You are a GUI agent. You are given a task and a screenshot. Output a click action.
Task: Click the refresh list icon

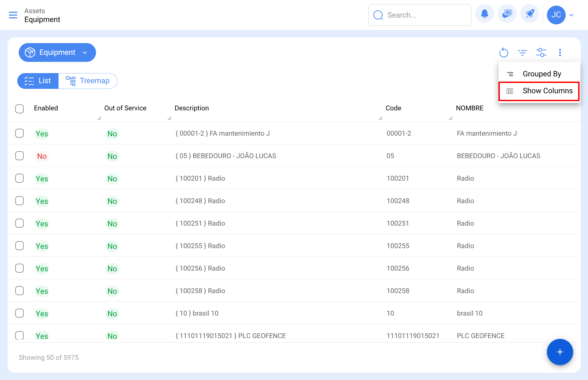(504, 52)
